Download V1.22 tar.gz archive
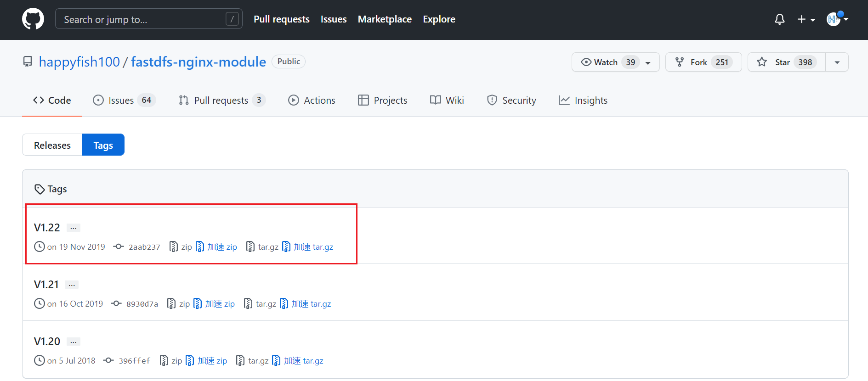This screenshot has height=381, width=868. point(262,247)
